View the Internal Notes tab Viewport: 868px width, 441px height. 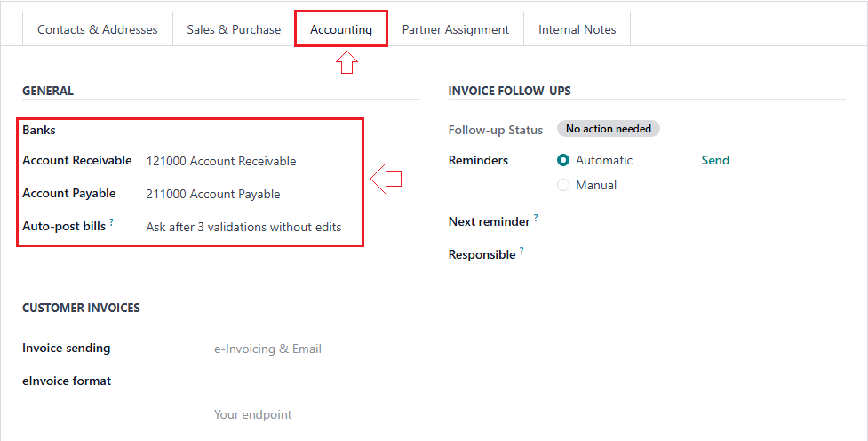tap(577, 29)
